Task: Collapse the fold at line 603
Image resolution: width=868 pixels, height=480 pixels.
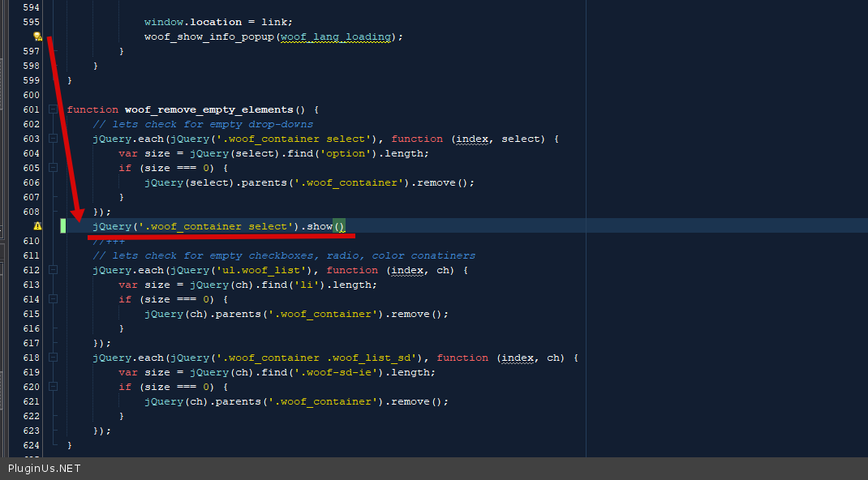Action: (53, 139)
